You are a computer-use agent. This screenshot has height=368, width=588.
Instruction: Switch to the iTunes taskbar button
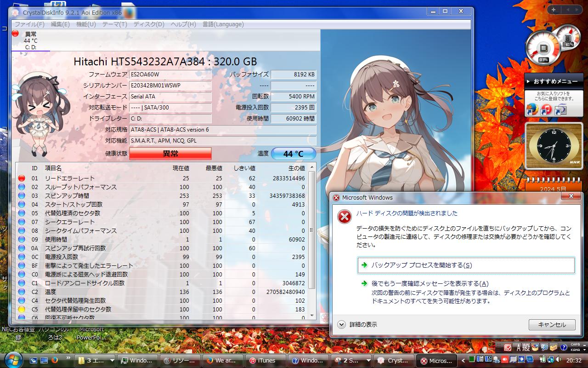[266, 361]
